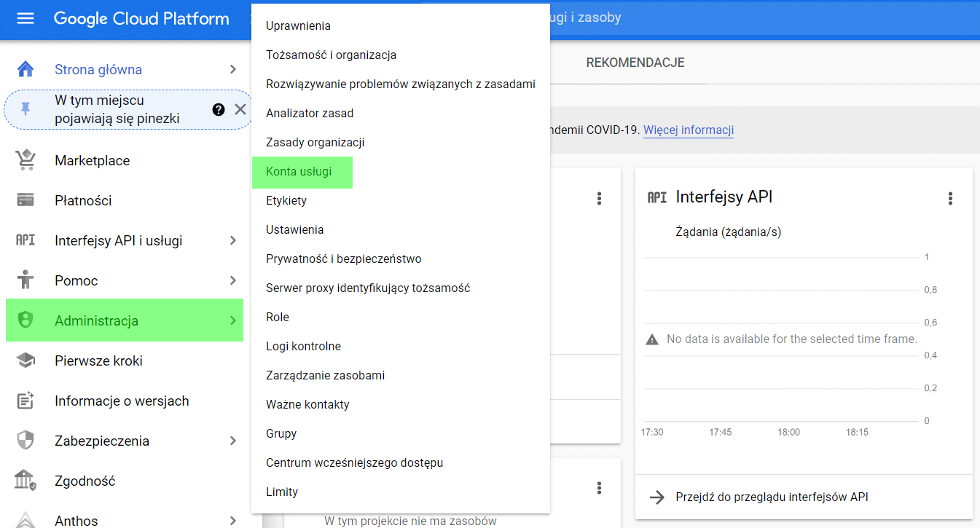Open the Interfejsy API card three-dot menu

point(950,198)
